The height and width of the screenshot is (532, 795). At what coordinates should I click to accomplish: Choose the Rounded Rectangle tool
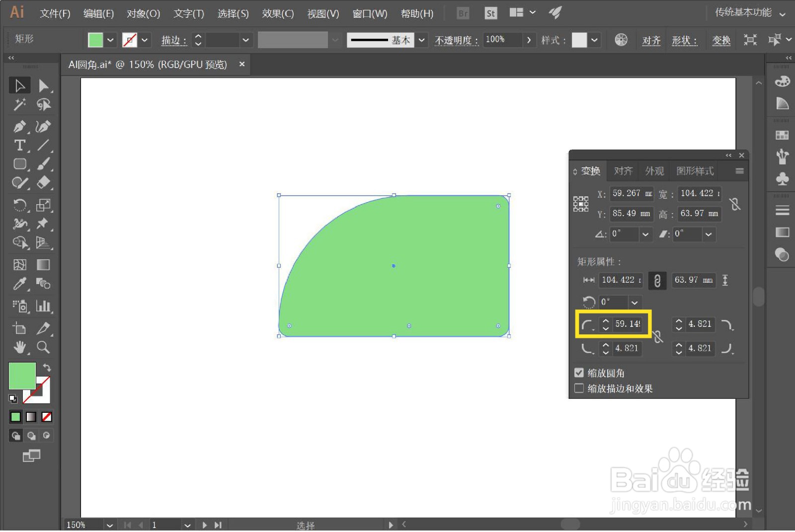coord(20,164)
